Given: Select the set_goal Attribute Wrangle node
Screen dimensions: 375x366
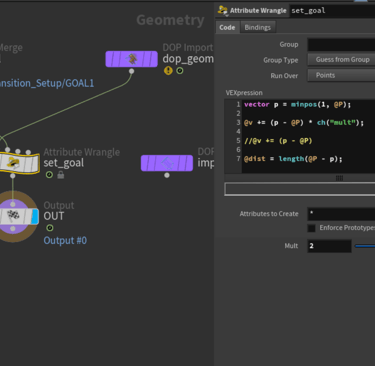Looking at the screenshot, I should tap(19, 163).
